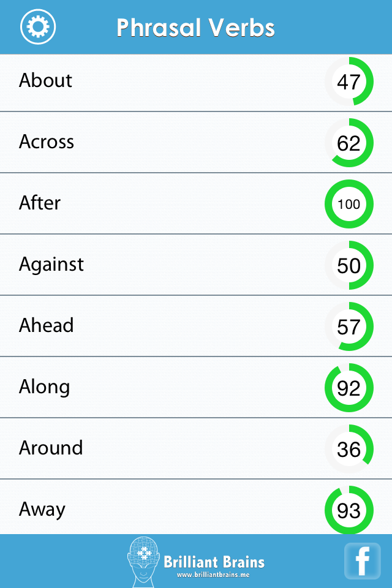Click the 47 progress ring for About

coord(349,81)
